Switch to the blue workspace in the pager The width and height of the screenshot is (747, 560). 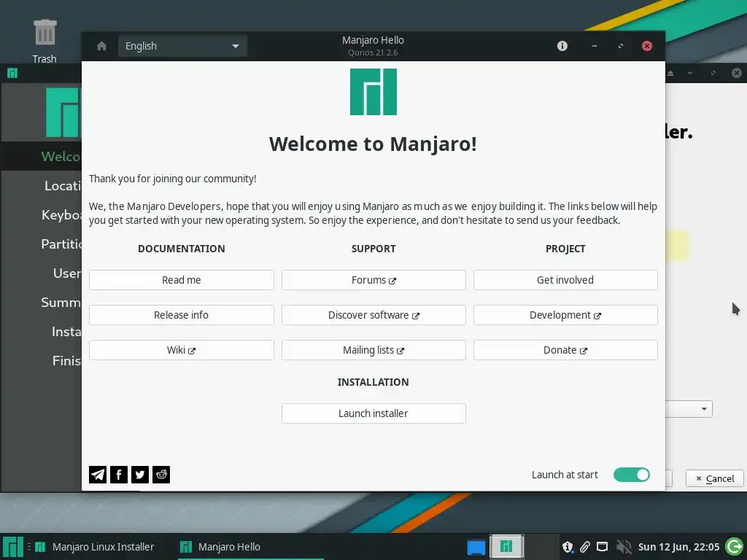coord(476,547)
